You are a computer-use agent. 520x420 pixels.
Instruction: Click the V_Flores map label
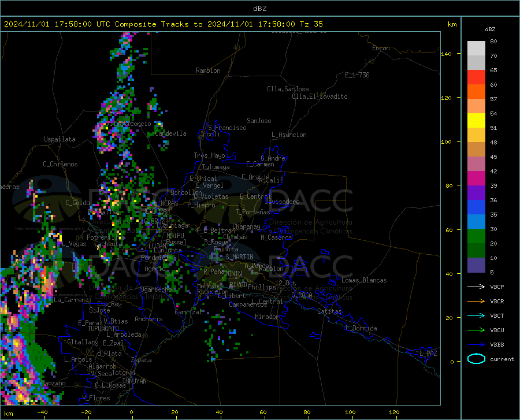pyautogui.click(x=96, y=398)
